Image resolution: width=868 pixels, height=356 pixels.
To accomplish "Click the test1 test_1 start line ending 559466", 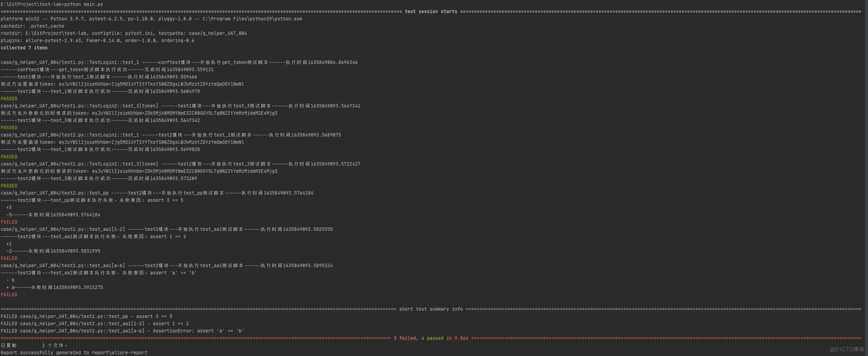I will [x=99, y=77].
